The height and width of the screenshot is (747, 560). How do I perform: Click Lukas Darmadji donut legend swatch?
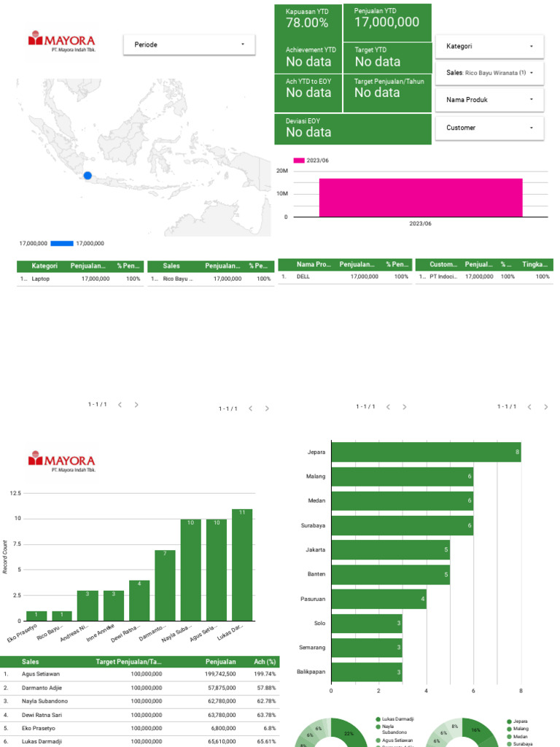coord(378,719)
